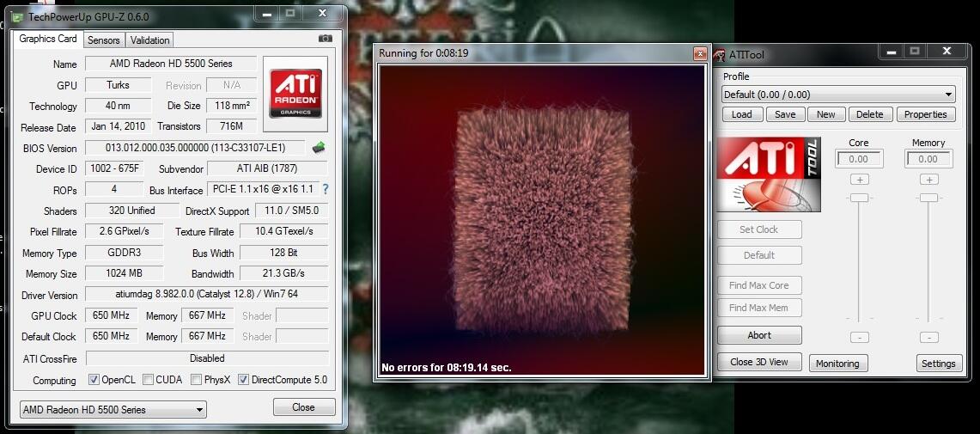Click the Device ID 1002 - 675F field
Viewport: 980px width, 434px height.
(113, 168)
